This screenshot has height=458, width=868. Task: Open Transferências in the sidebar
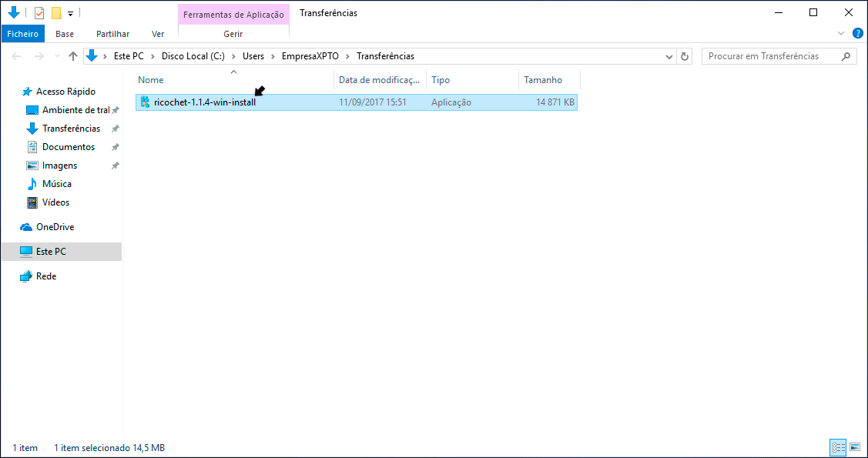click(x=72, y=129)
